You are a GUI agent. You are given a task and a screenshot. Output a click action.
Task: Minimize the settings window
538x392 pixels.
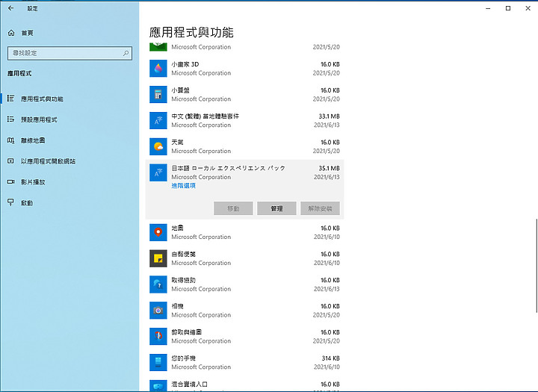point(488,8)
